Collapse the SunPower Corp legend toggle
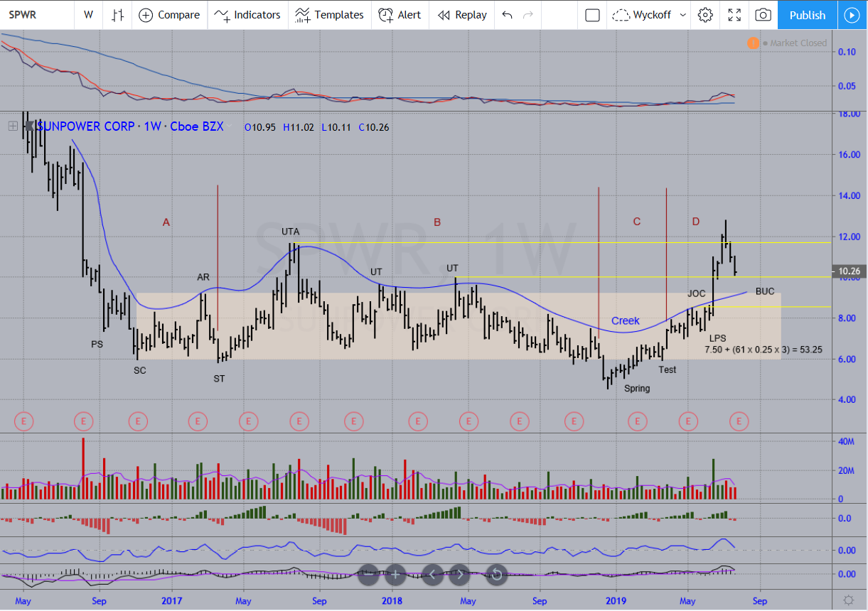This screenshot has width=868, height=611. pos(13,126)
